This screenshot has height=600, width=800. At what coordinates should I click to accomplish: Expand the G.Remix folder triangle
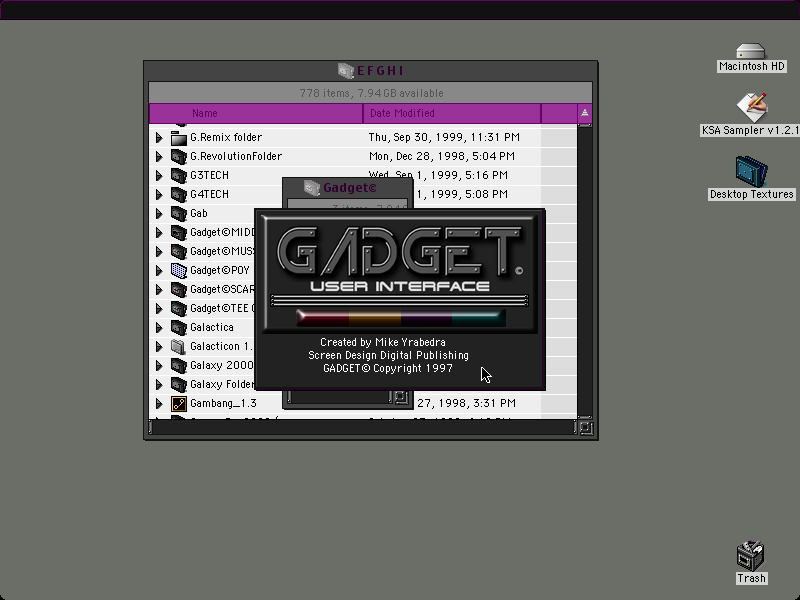coord(159,137)
